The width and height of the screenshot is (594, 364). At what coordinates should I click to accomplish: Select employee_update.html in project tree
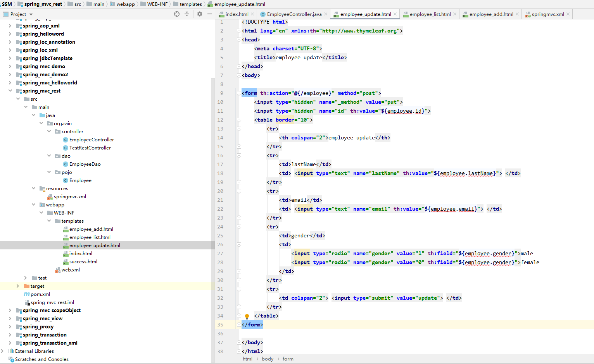pos(95,246)
